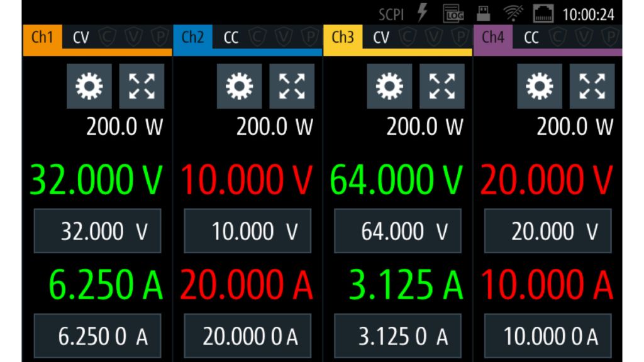Screen dimensions: 644x362
Task: Click the lightning bolt status icon
Action: click(423, 14)
